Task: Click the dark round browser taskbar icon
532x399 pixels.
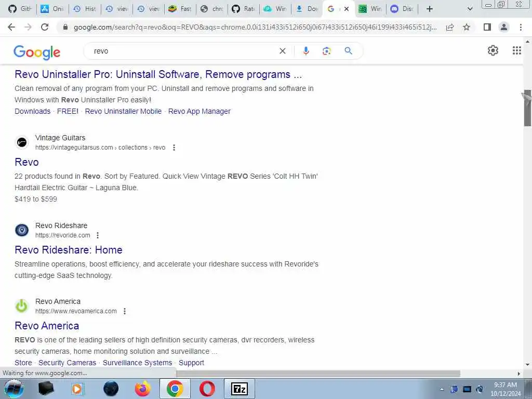Action: [111, 389]
